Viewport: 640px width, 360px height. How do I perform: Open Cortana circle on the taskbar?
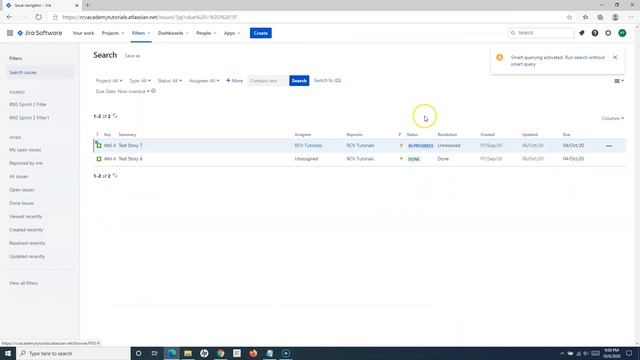click(138, 353)
